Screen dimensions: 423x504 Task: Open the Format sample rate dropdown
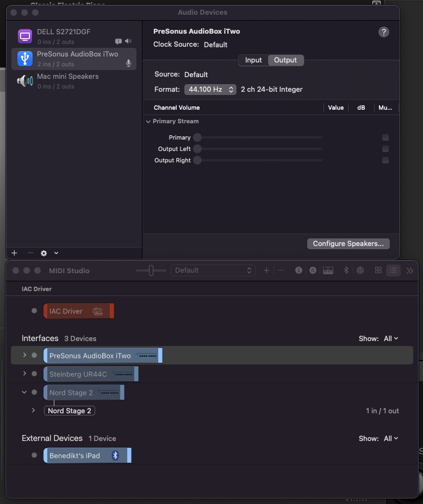click(x=210, y=90)
